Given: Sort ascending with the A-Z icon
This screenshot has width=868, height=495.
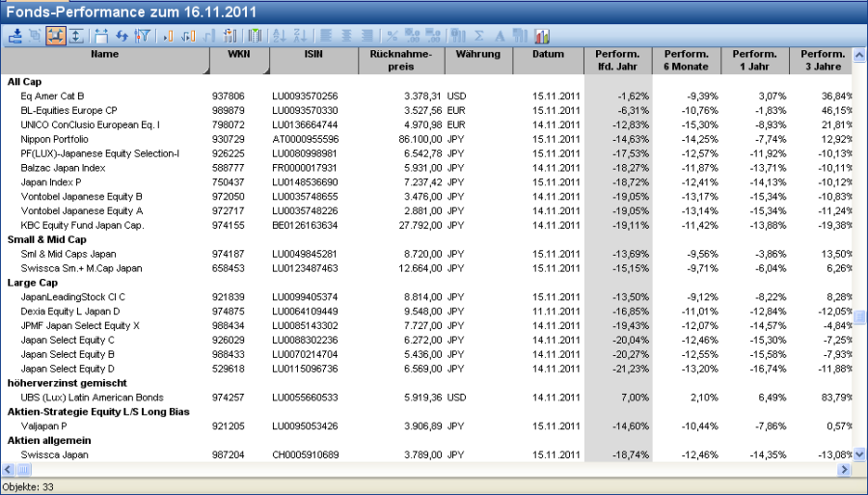Looking at the screenshot, I should (280, 36).
